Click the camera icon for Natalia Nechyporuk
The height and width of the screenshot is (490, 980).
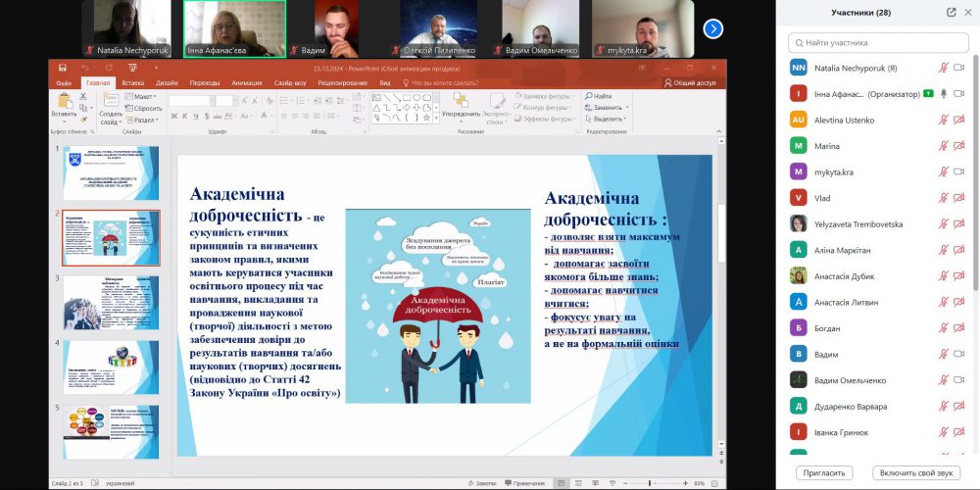[959, 68]
